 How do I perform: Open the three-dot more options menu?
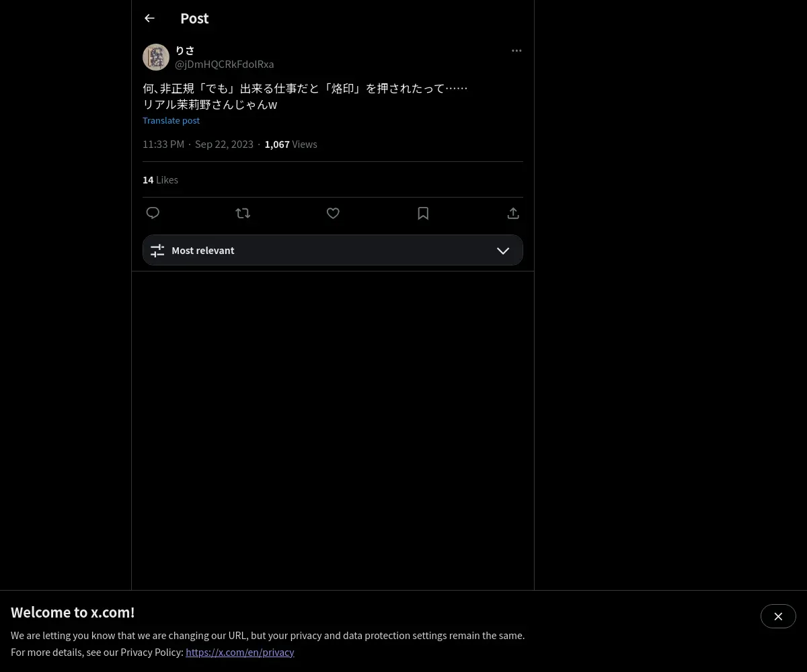coord(516,50)
